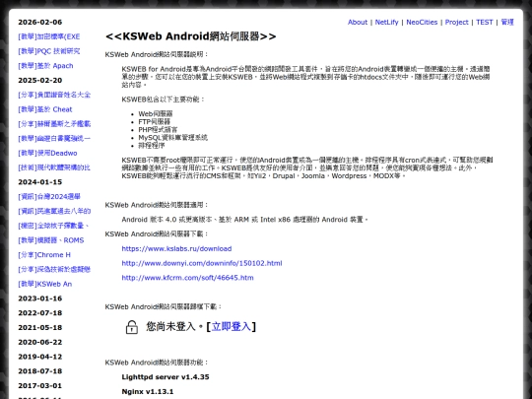Click the FTP bullet in feature list

155,122
